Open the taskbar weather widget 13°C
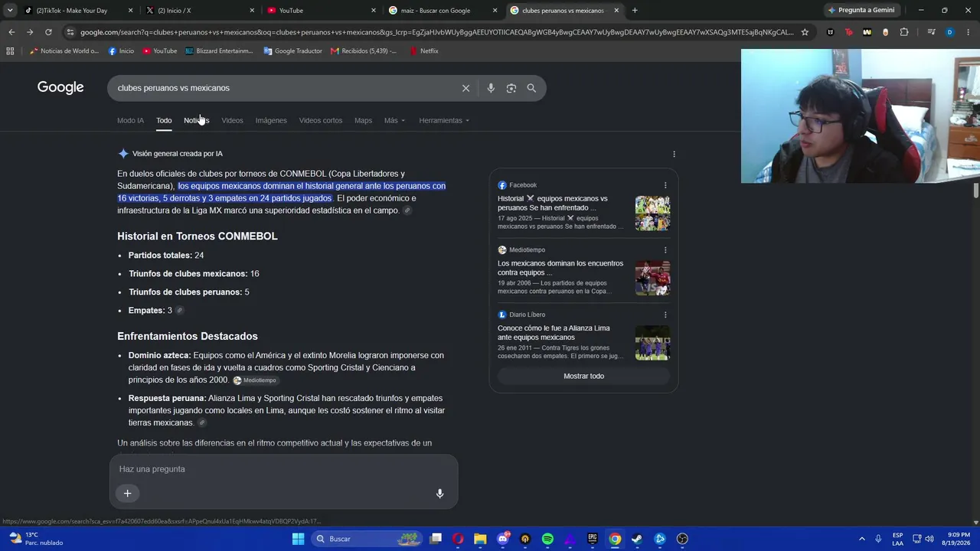Viewport: 980px width, 551px height. (34, 539)
